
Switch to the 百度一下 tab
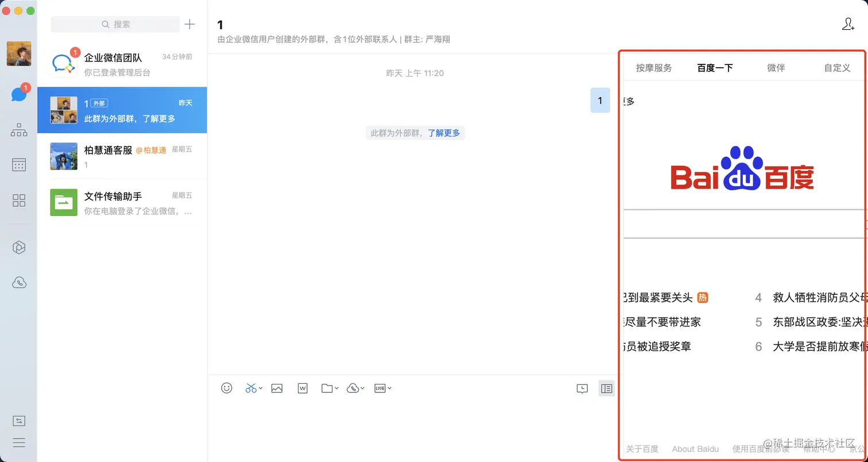[x=715, y=68]
